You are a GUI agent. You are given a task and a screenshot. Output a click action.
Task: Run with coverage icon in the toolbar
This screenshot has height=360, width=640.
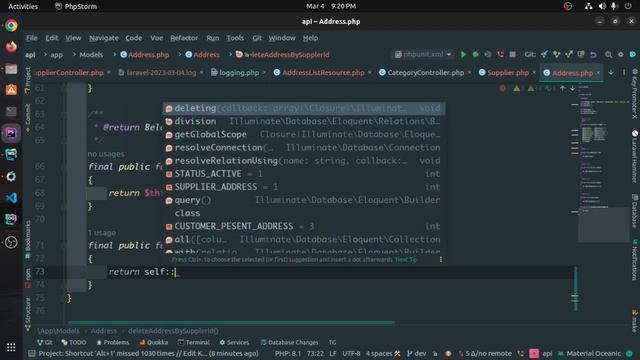pyautogui.click(x=488, y=54)
